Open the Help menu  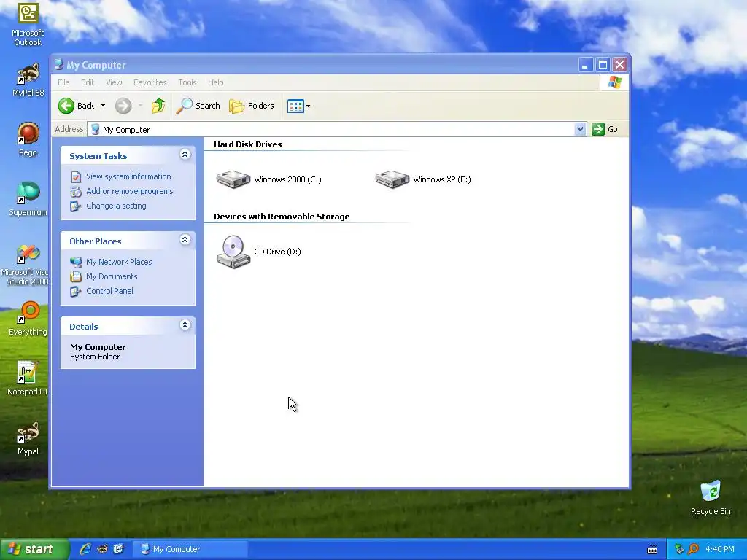click(215, 82)
